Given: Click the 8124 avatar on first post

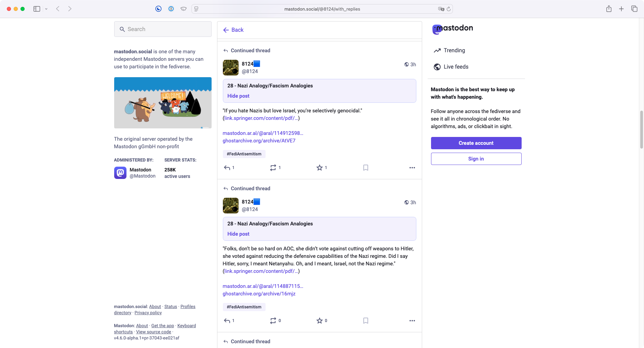Looking at the screenshot, I should coord(231,68).
